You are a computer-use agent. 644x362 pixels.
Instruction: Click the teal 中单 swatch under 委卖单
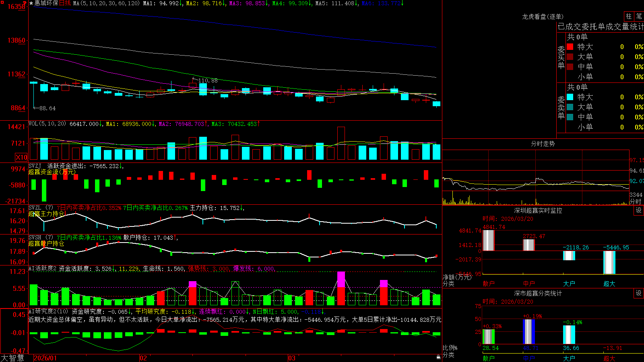pos(570,117)
